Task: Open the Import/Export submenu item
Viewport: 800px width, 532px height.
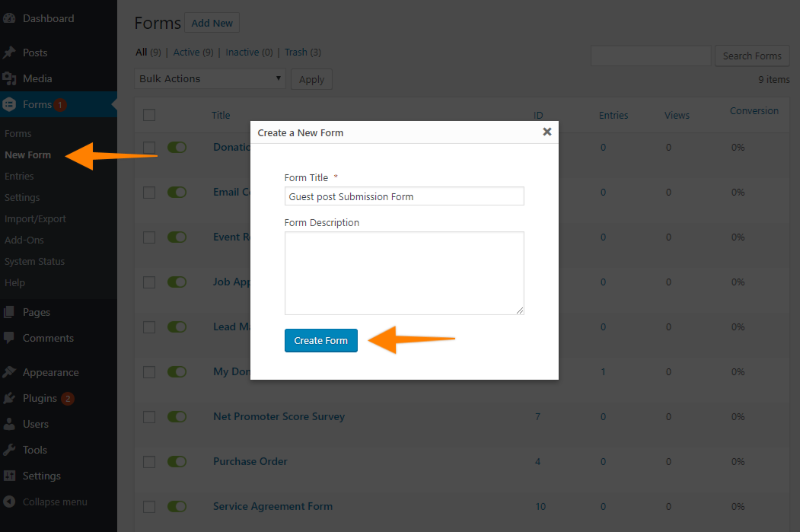Action: 35,219
